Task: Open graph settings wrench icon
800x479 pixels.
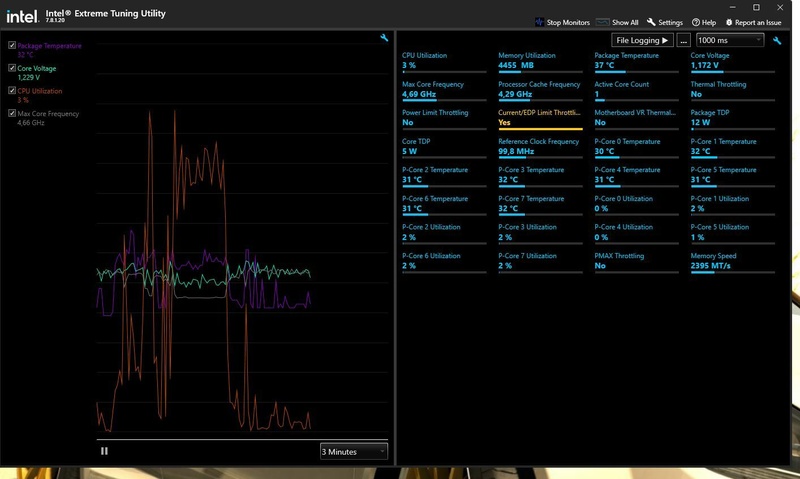Action: (384, 38)
